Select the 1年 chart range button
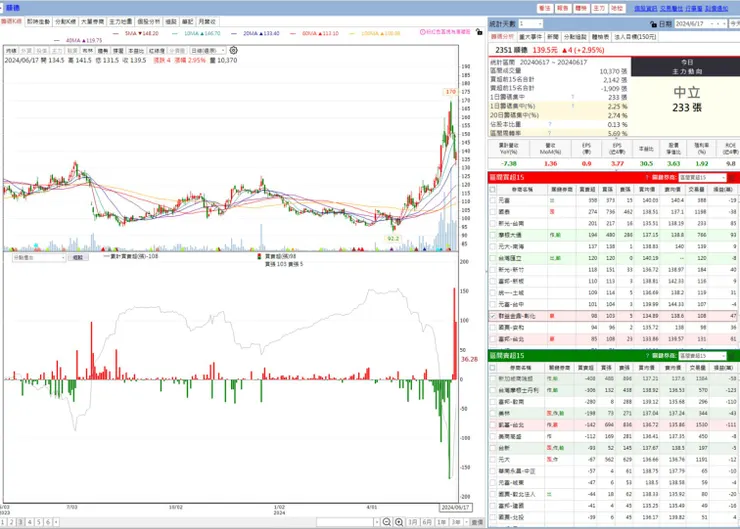The width and height of the screenshot is (740, 529). [441, 522]
